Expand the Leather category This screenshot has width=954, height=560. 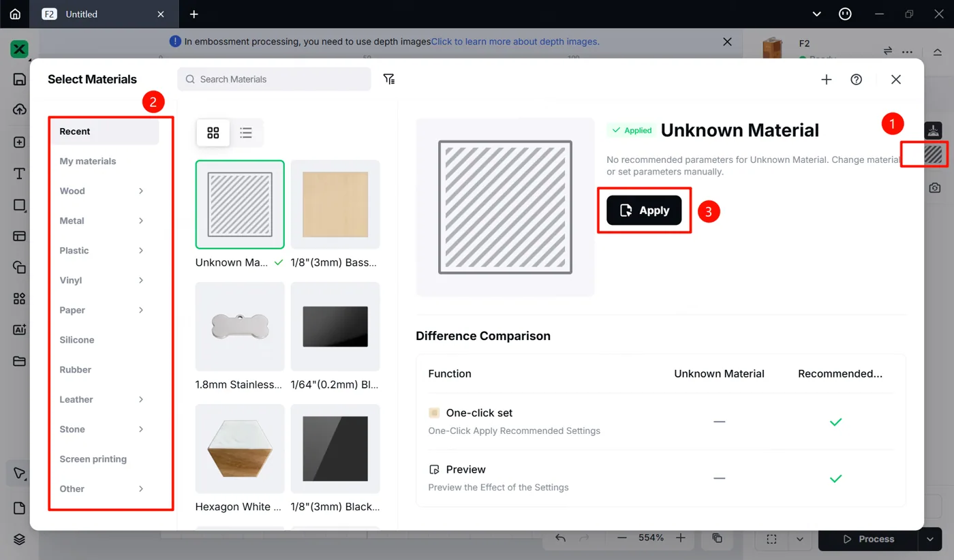coord(102,399)
